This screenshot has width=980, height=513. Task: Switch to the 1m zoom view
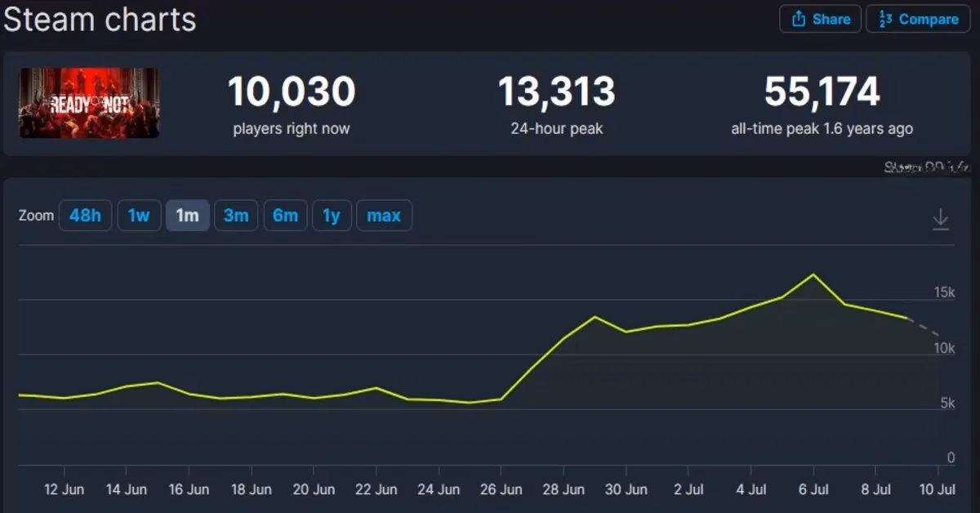[187, 215]
